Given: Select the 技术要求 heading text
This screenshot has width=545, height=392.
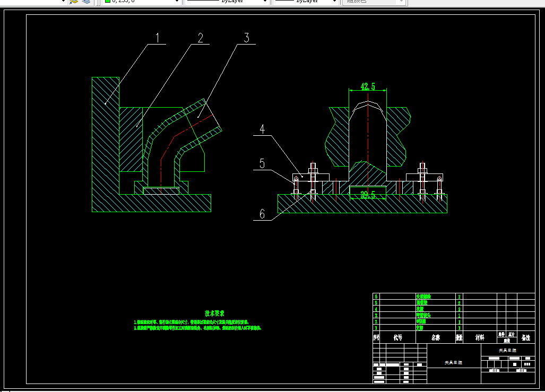Looking at the screenshot, I should click(214, 313).
